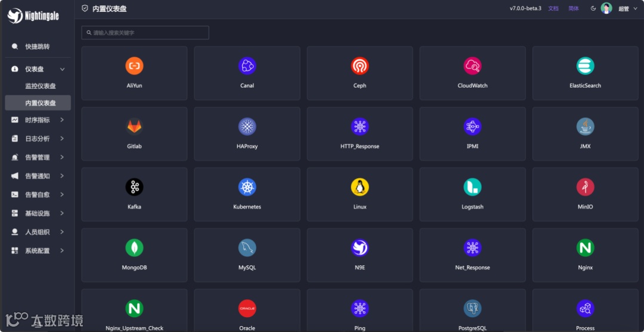Click the 人员组织 person icon
The height and width of the screenshot is (332, 644).
(15, 232)
